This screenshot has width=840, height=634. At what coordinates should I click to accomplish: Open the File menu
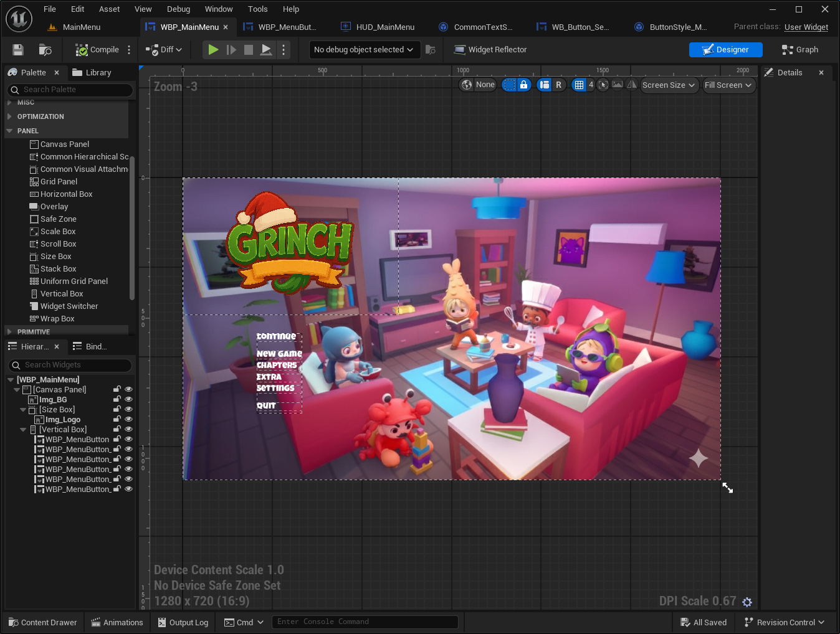[x=50, y=9]
